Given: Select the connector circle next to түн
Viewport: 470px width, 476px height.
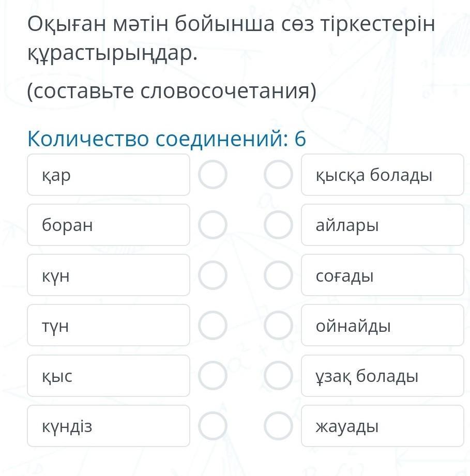Looking at the screenshot, I should point(213,326).
